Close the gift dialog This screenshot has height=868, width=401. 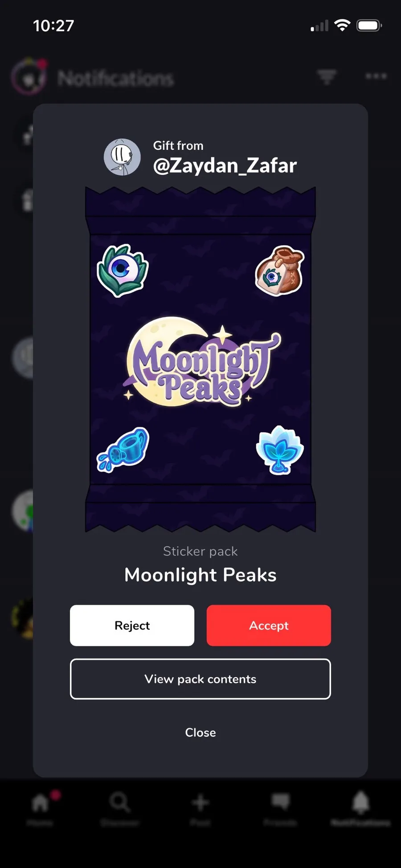pos(200,732)
